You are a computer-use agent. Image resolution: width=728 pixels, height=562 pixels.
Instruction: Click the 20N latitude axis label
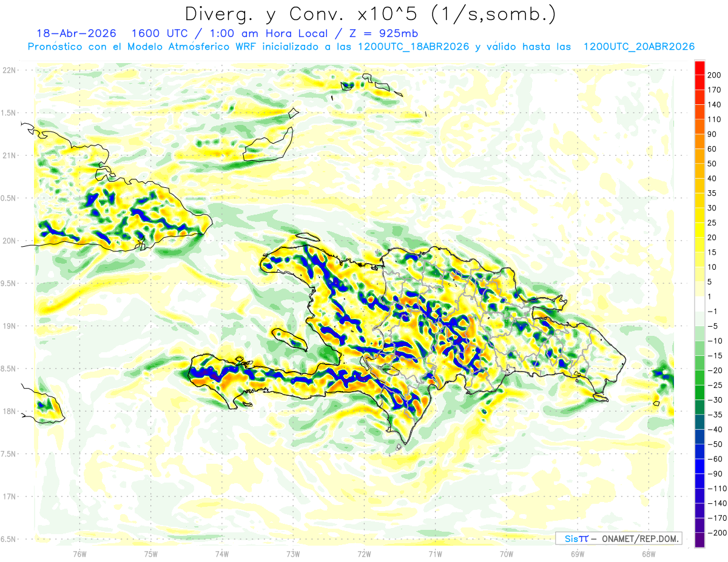[x=9, y=241]
